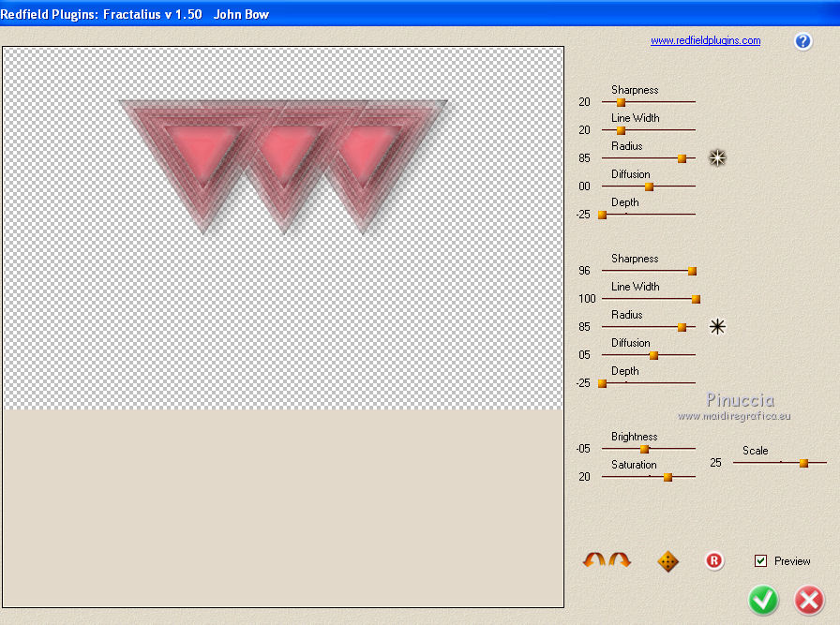The height and width of the screenshot is (625, 840).
Task: Click the orange dice randomize icon
Action: (668, 561)
